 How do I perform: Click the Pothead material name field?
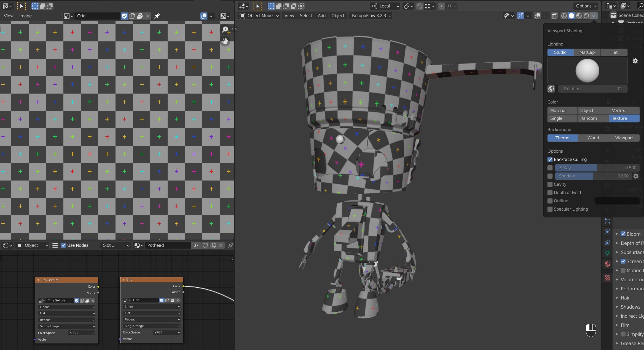[x=168, y=245]
